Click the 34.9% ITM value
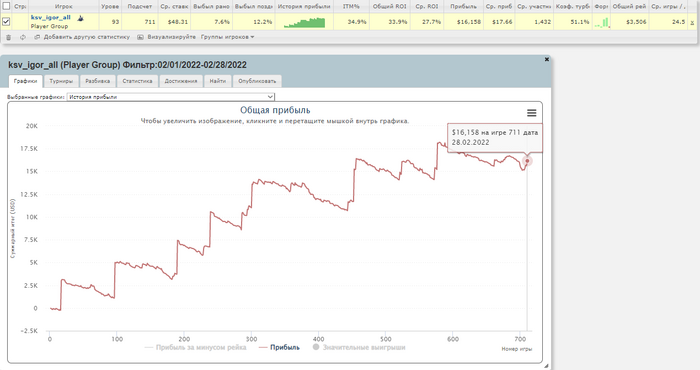The image size is (700, 370). point(357,21)
